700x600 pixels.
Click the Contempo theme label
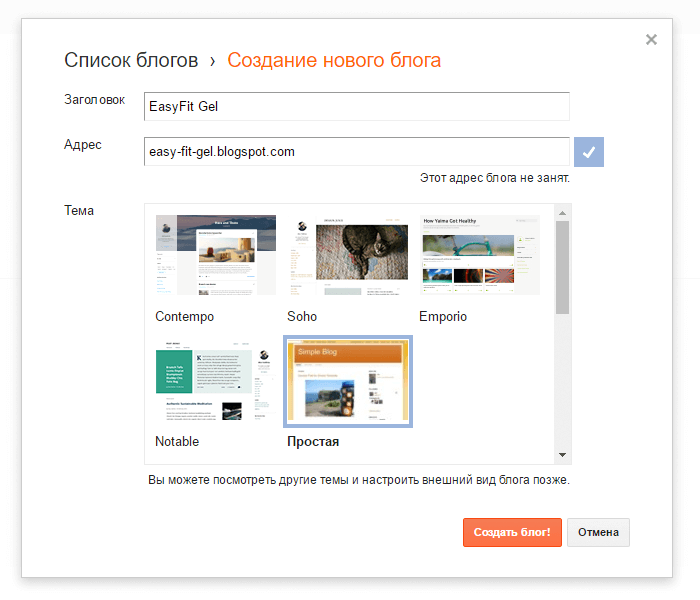pos(184,317)
